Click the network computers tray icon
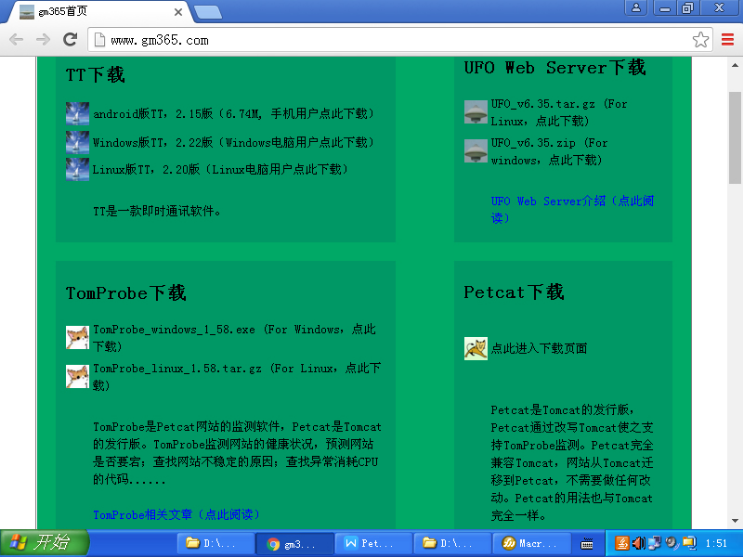The width and height of the screenshot is (743, 557). (x=655, y=543)
